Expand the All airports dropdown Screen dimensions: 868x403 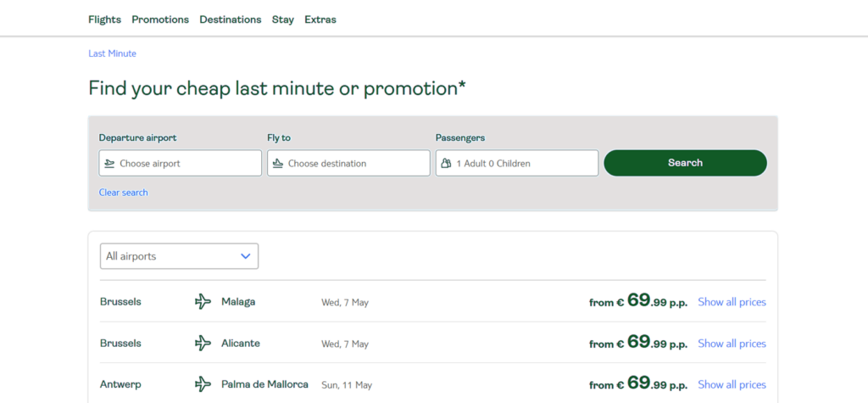[179, 256]
